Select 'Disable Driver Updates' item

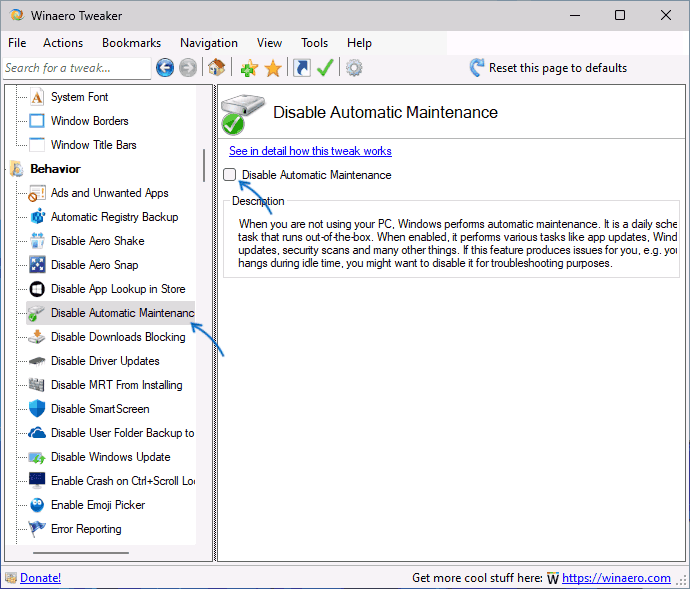(105, 361)
